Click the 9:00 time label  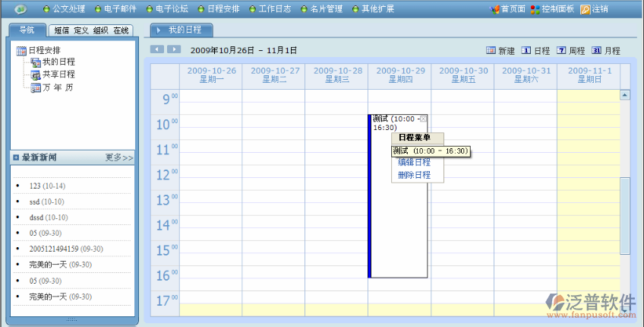(x=169, y=99)
